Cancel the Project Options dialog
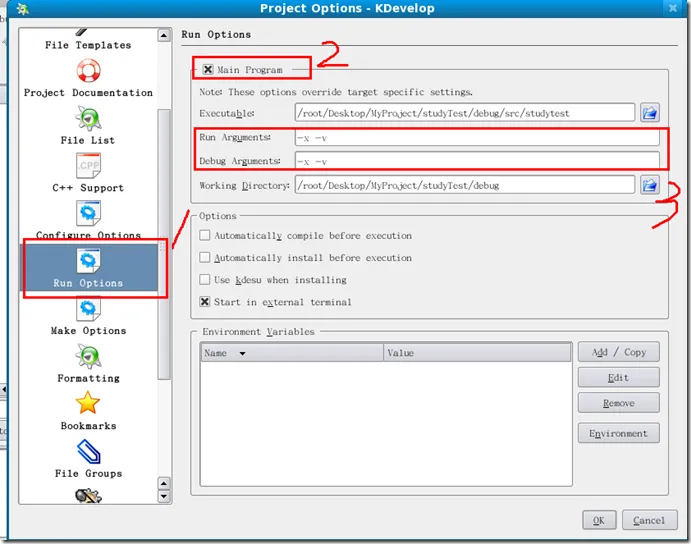This screenshot has height=544, width=691. (x=650, y=521)
